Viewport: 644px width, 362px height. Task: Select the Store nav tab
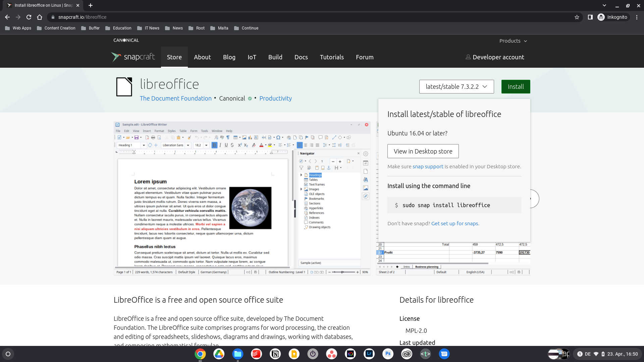pos(174,57)
